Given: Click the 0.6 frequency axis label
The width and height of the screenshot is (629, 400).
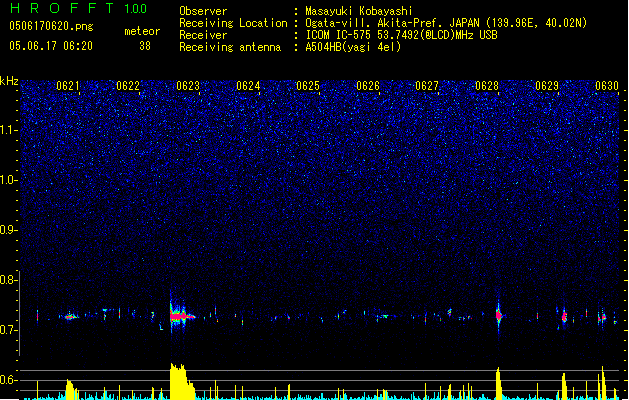Looking at the screenshot, I should coord(8,380).
